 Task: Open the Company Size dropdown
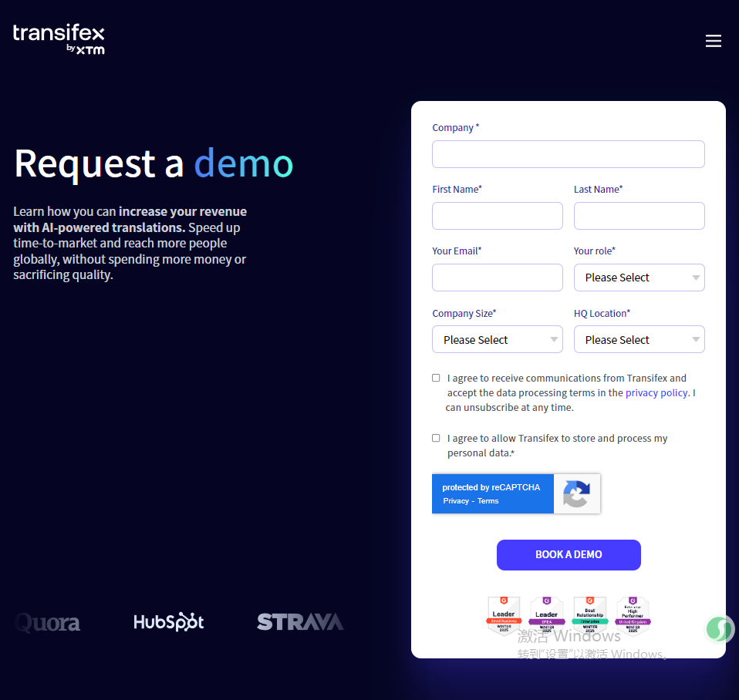[x=498, y=340]
